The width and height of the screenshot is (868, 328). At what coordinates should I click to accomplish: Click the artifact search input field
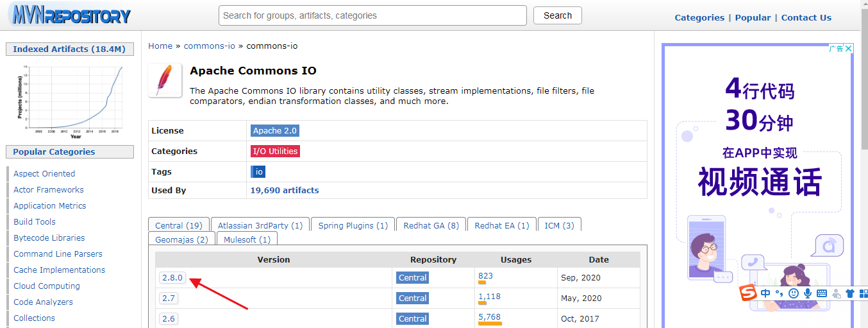click(372, 15)
